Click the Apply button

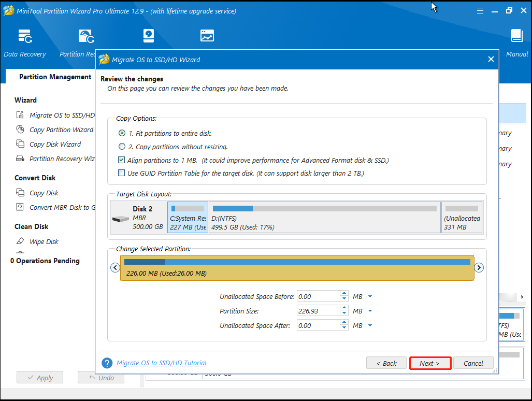coord(40,378)
